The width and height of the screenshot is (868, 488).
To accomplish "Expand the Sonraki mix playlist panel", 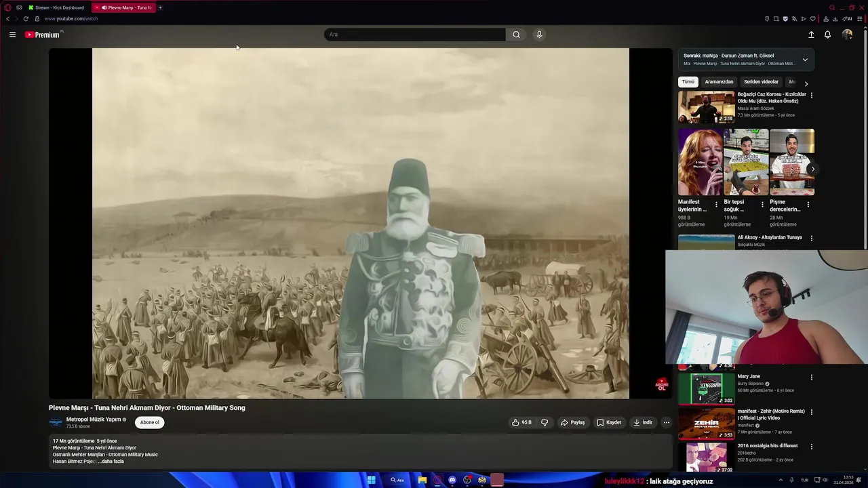I will coord(805,60).
